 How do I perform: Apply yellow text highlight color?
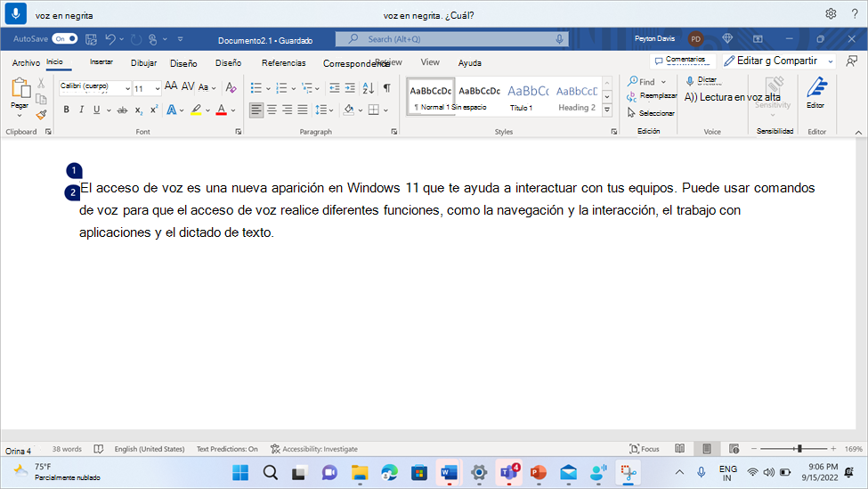(x=196, y=110)
